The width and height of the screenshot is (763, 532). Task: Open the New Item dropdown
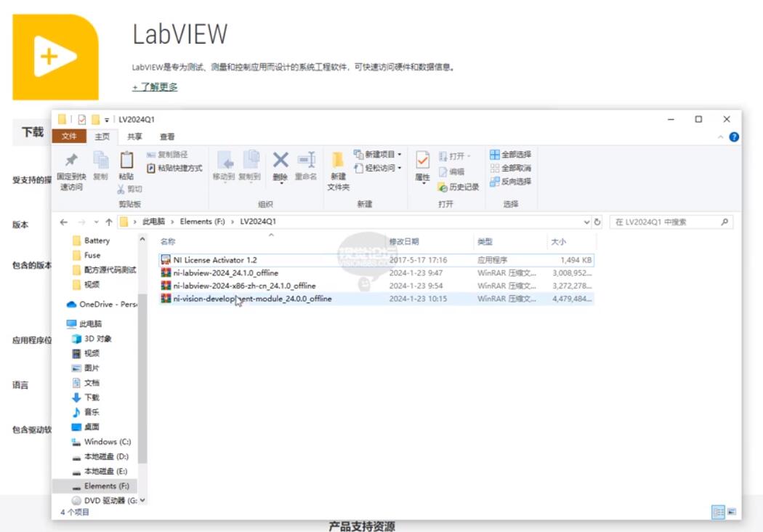[x=377, y=154]
